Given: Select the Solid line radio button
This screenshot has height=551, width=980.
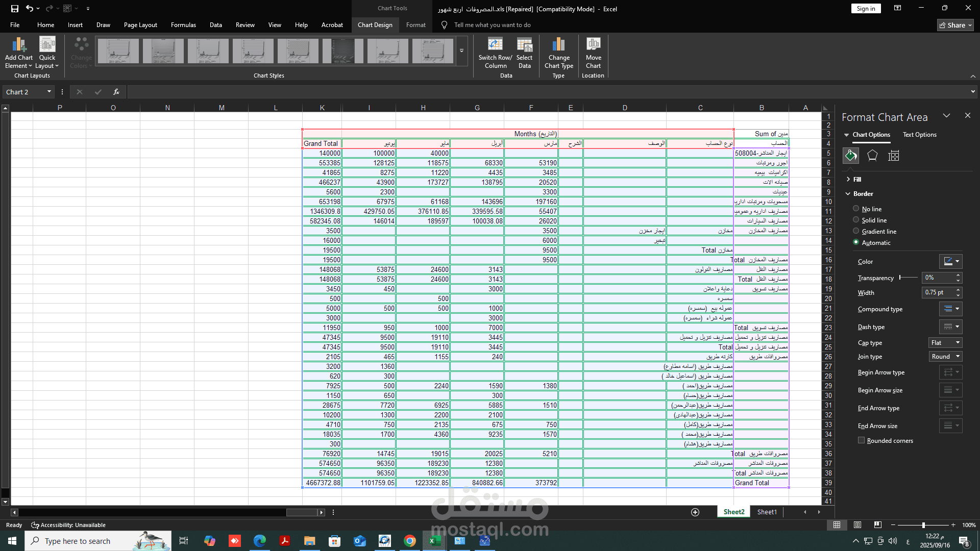Looking at the screenshot, I should tap(856, 220).
